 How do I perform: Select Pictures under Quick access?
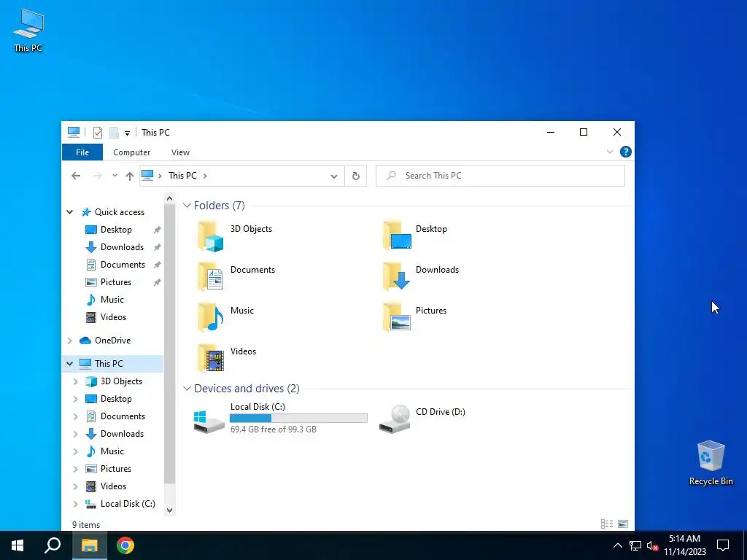[x=116, y=282]
